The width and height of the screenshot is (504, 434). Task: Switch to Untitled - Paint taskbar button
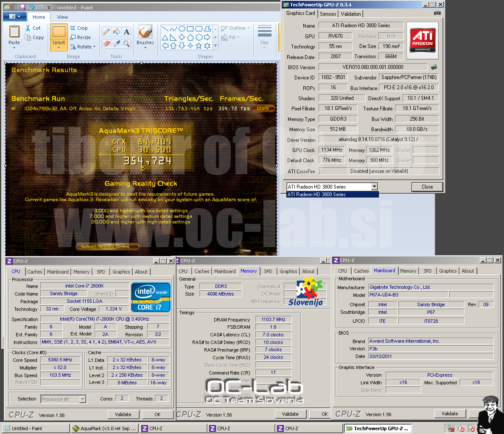coord(35,428)
